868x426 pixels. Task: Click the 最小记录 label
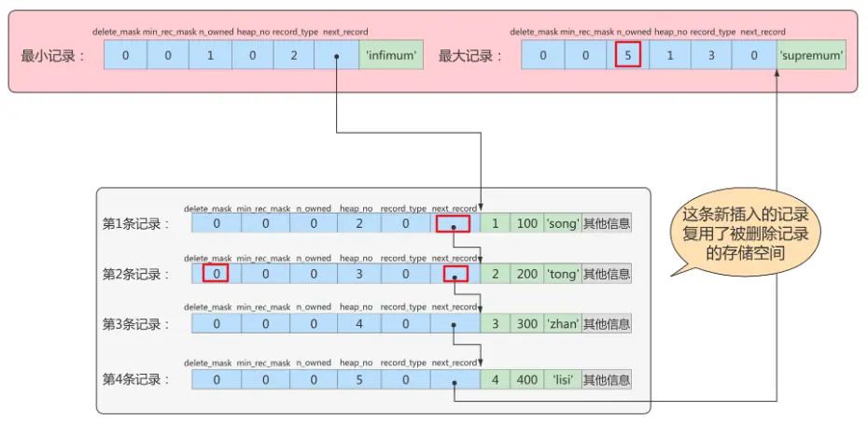click(53, 55)
